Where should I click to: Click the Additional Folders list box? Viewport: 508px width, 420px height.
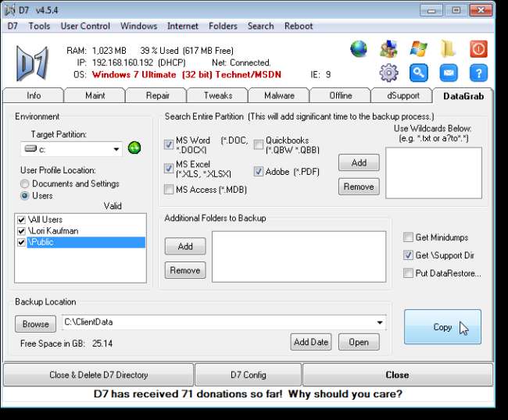(x=299, y=257)
